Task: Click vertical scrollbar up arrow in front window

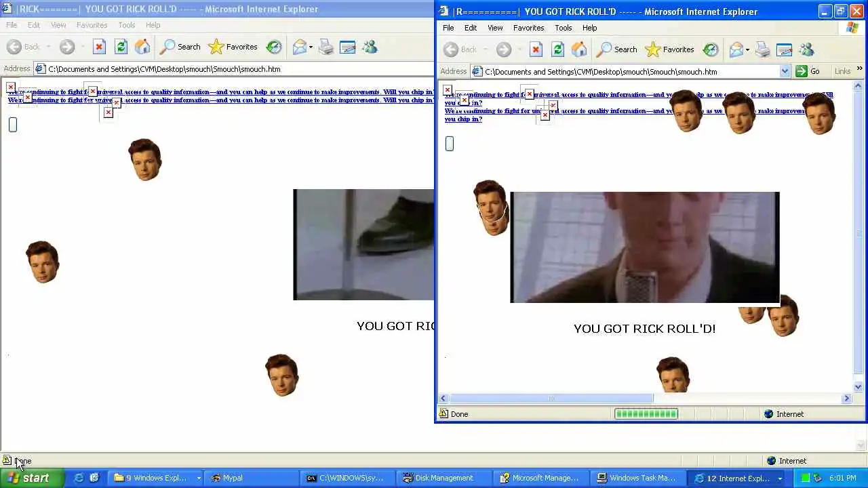Action: [x=859, y=86]
